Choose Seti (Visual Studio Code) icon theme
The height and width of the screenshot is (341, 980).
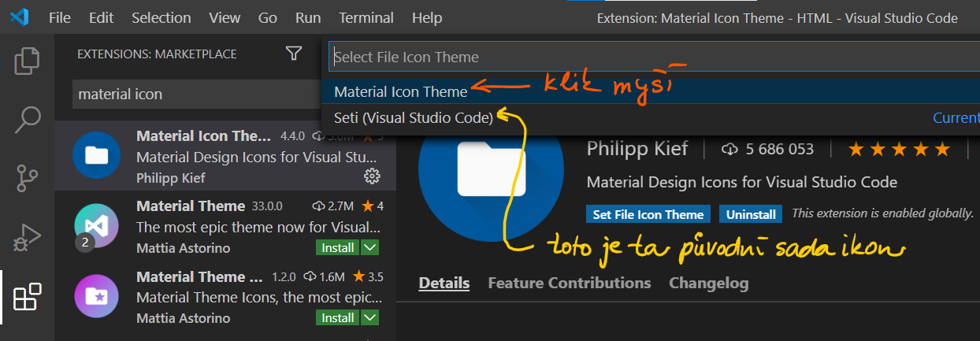click(x=651, y=117)
